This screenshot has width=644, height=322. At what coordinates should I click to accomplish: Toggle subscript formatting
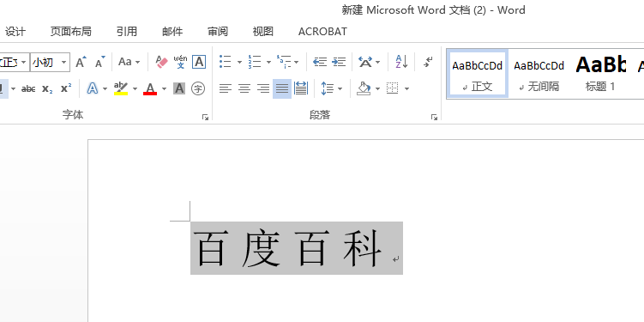[47, 88]
